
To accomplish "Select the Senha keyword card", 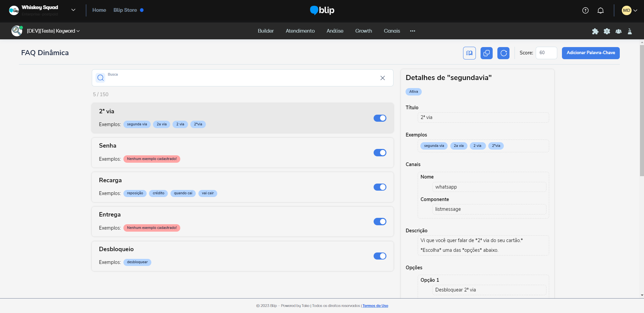I will pyautogui.click(x=242, y=153).
